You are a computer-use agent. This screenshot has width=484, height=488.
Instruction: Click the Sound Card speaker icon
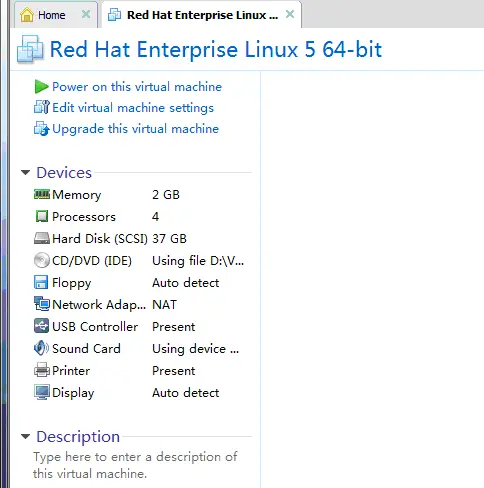click(x=41, y=348)
